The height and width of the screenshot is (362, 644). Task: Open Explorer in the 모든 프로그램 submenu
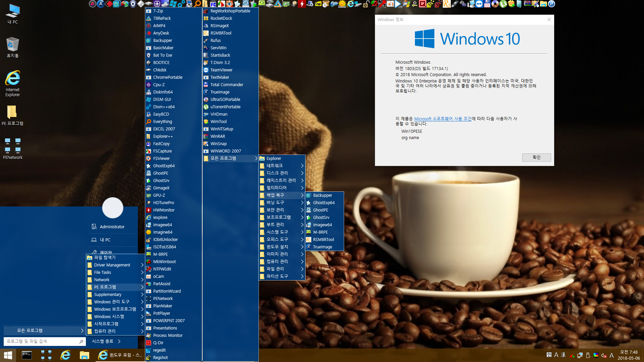pyautogui.click(x=282, y=159)
